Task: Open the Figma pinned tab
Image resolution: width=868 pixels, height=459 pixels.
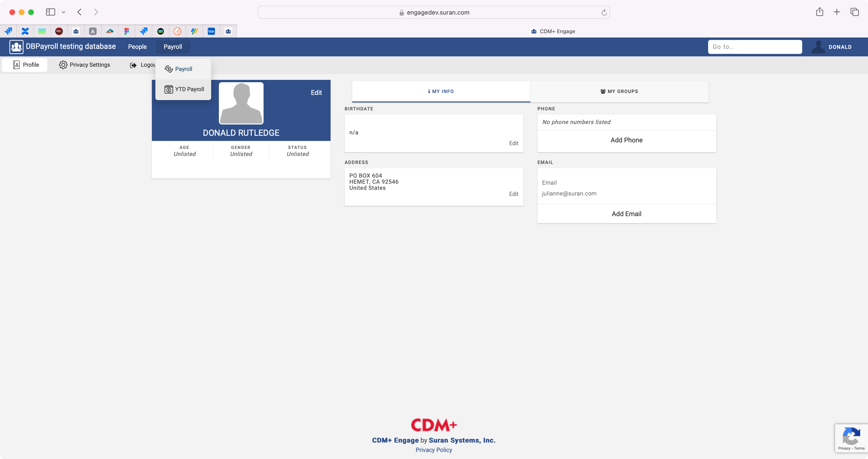Action: pos(127,31)
